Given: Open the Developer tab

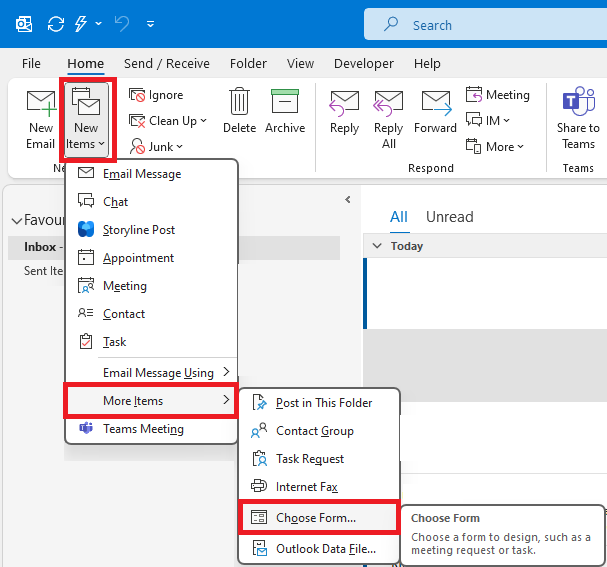Looking at the screenshot, I should coord(364,63).
